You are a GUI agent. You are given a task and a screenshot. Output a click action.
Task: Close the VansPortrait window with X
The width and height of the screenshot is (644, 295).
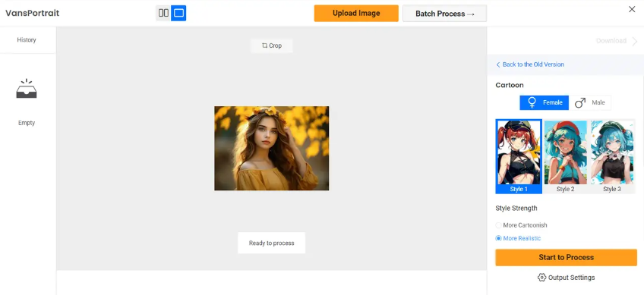coord(632,9)
